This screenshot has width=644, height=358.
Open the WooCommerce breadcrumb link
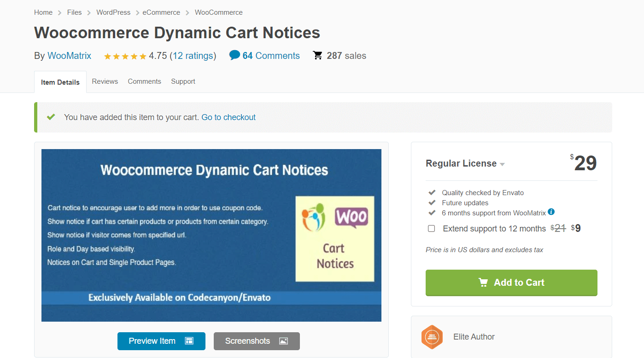[x=219, y=12]
